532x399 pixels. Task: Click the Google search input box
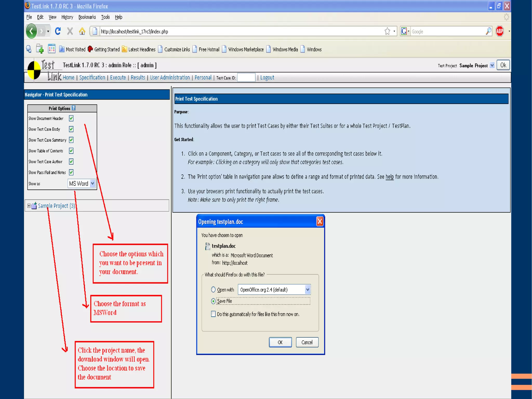tap(448, 31)
